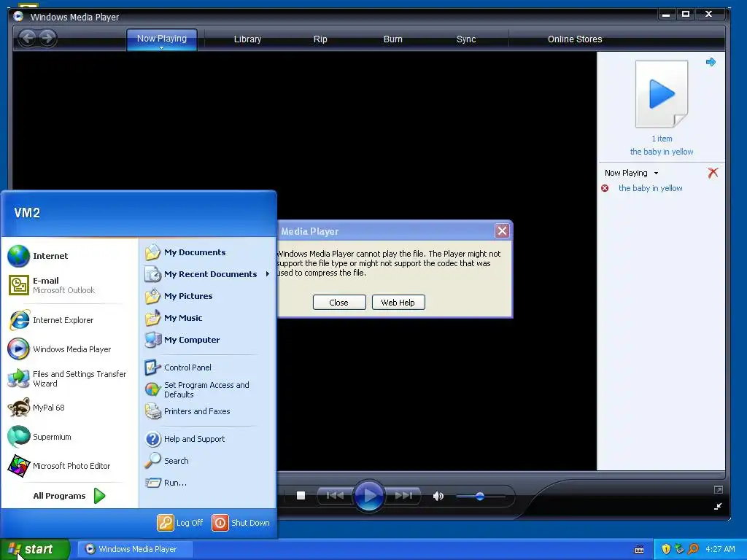The image size is (747, 560).
Task: Mute audio with the speaker icon
Action: click(438, 496)
